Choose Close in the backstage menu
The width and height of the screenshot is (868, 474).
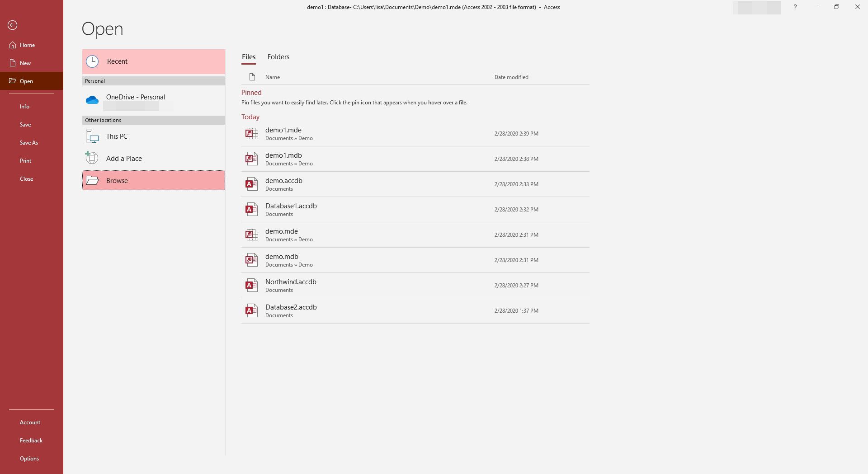[x=32, y=179]
